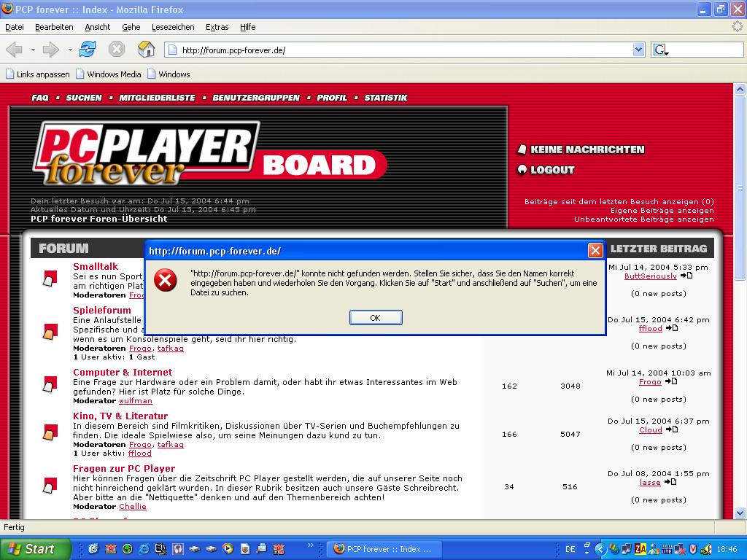Viewport: 747px width, 560px height.
Task: Click latest-post arrow icon in Spieleforum row
Action: (672, 328)
